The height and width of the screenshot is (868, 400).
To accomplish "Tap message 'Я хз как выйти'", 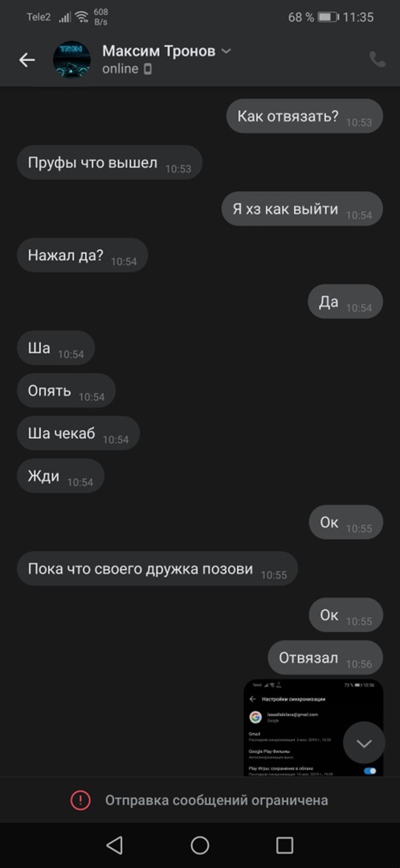I will [x=302, y=209].
